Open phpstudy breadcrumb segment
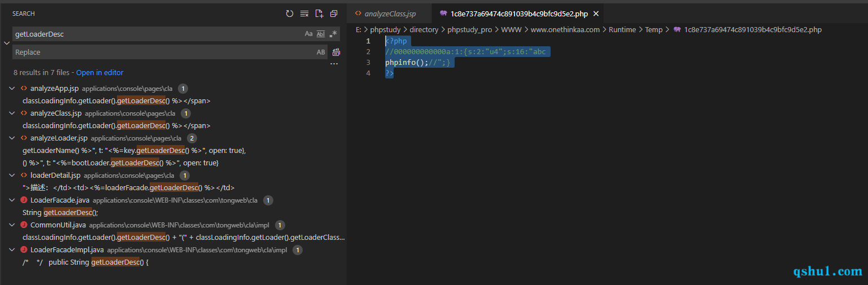Image resolution: width=868 pixels, height=285 pixels. click(385, 30)
